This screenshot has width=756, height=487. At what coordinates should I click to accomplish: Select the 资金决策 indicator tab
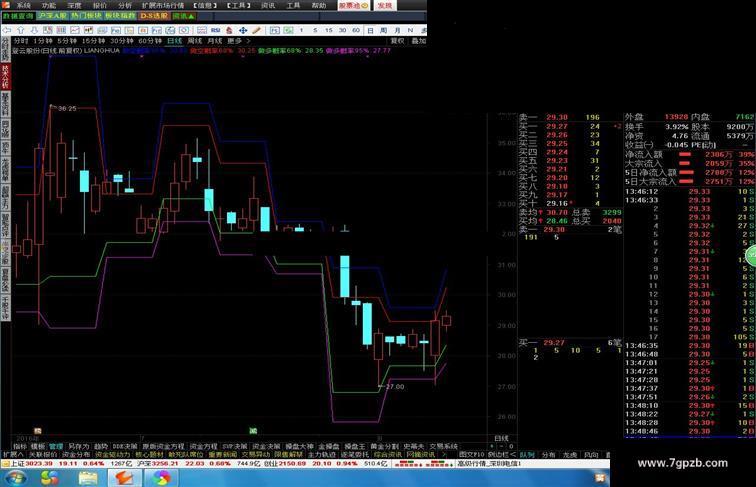(x=266, y=446)
